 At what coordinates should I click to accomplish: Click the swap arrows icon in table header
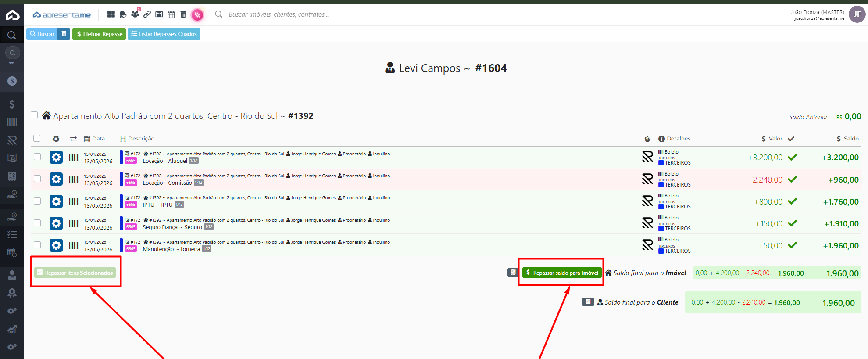(x=73, y=139)
